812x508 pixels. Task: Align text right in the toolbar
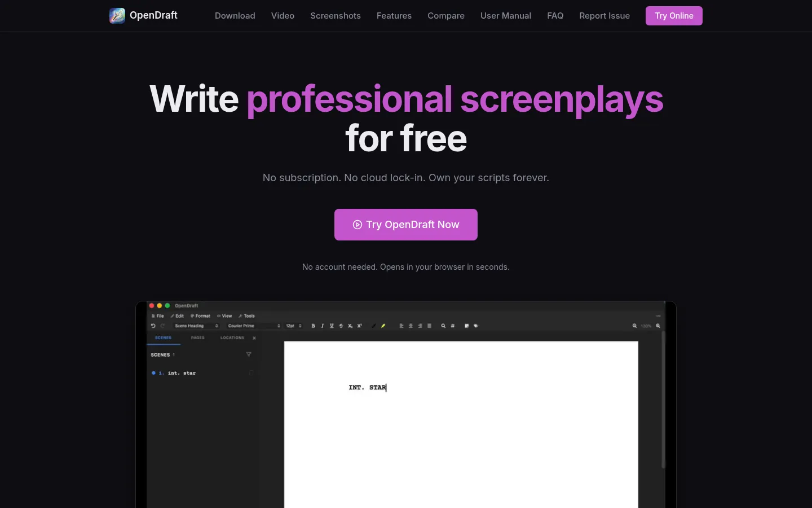(420, 326)
